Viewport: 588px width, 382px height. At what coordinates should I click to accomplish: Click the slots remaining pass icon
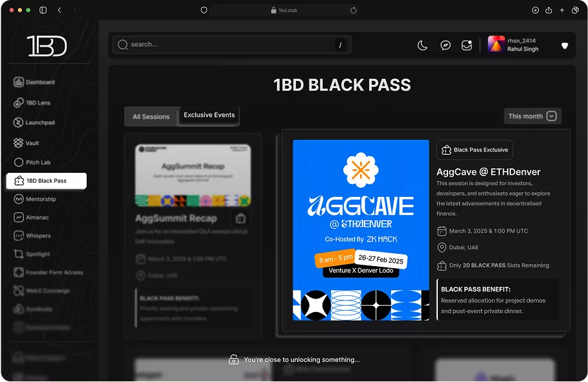click(x=442, y=265)
